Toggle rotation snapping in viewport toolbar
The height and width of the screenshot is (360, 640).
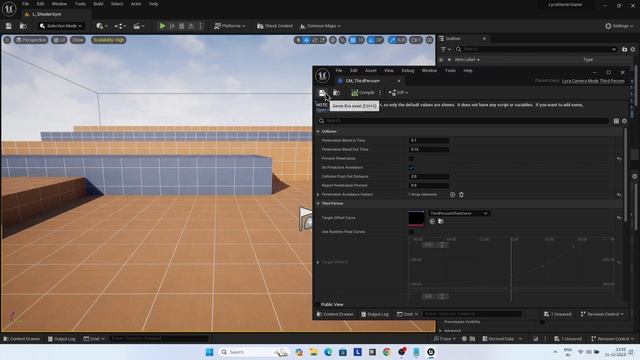tap(371, 40)
